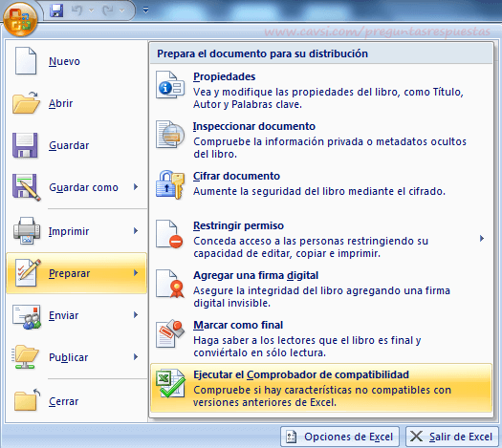Click the Opciones de Excel button
The height and width of the screenshot is (448, 502).
(x=340, y=437)
